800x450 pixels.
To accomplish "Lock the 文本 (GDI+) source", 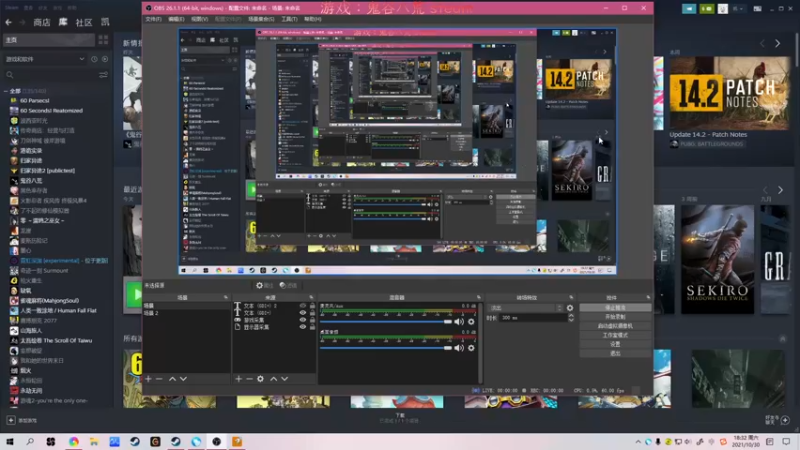I will [x=312, y=313].
